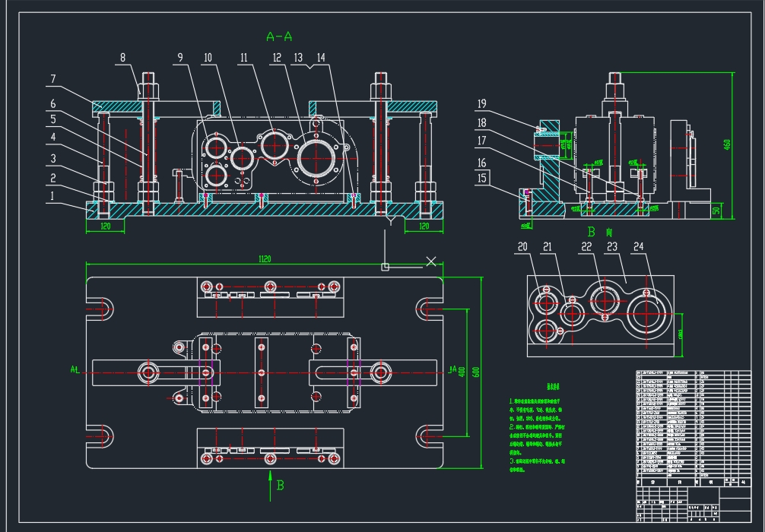Click the parts list table in title block
Viewport: 765px width, 532px height.
tap(694, 428)
